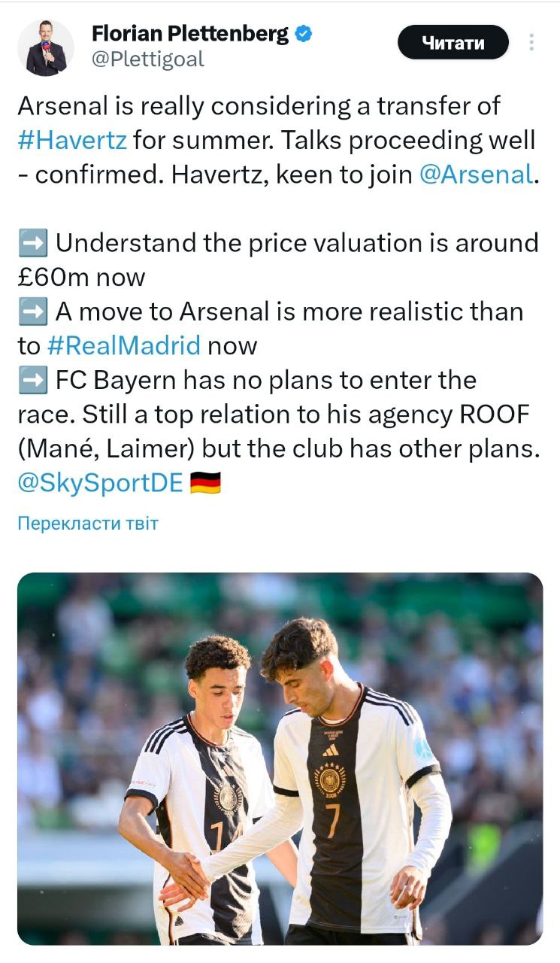Click the Adidas logo on the right jersey
Image resolution: width=560 pixels, height=963 pixels.
330,750
